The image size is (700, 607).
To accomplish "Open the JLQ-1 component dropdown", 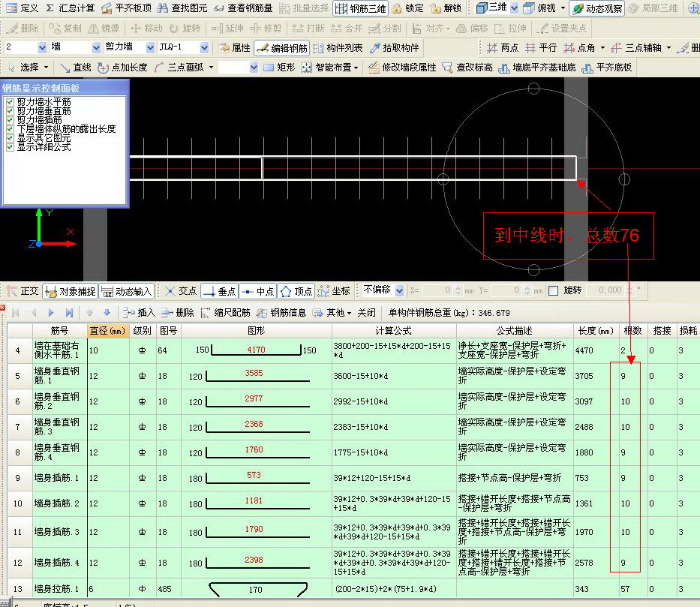I will click(204, 47).
